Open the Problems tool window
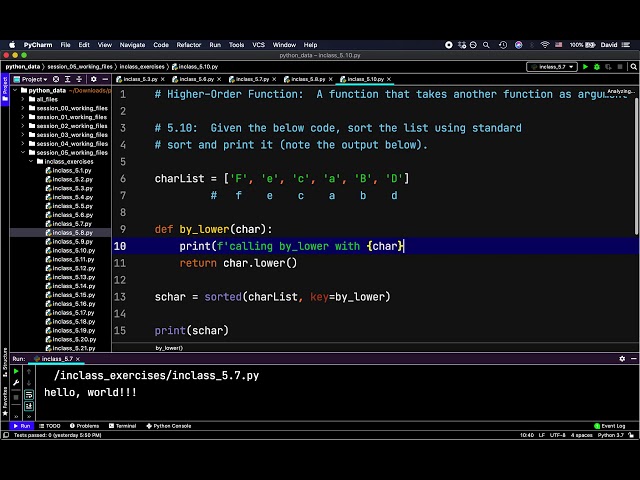 pyautogui.click(x=84, y=426)
